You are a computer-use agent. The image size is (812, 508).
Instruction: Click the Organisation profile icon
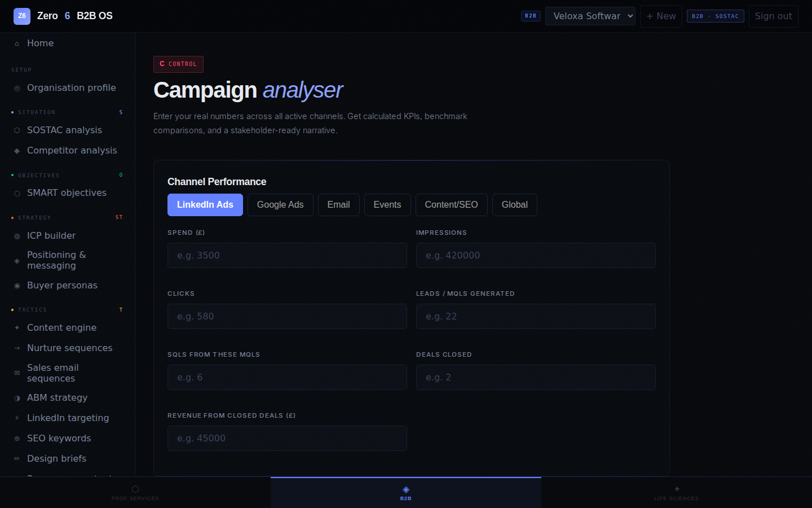tap(17, 88)
